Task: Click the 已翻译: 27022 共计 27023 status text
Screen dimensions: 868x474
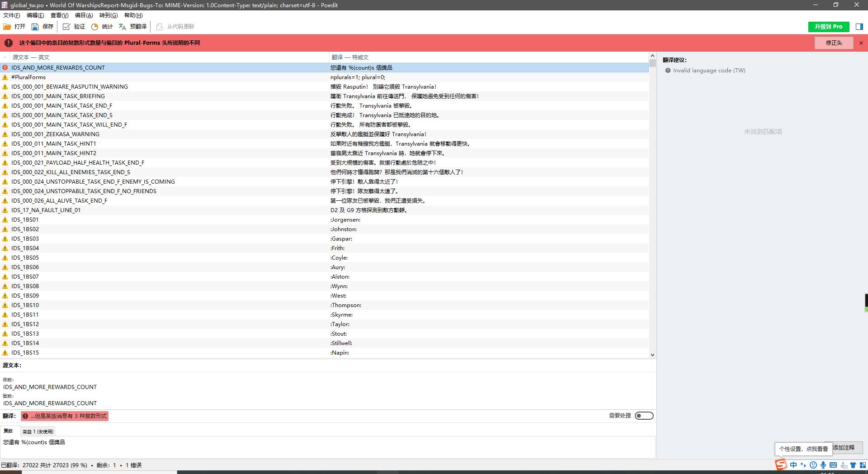Action: click(x=44, y=465)
